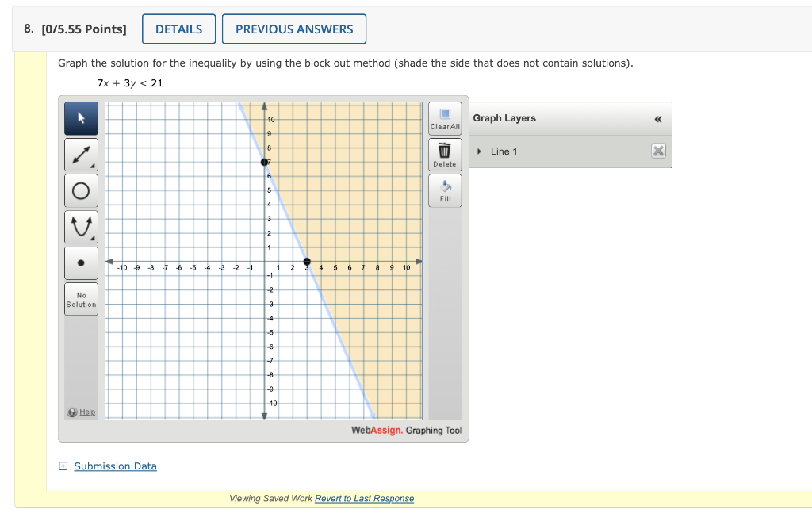Activate the Fill paint bucket tool
Viewport: 812px width, 525px height.
point(445,187)
